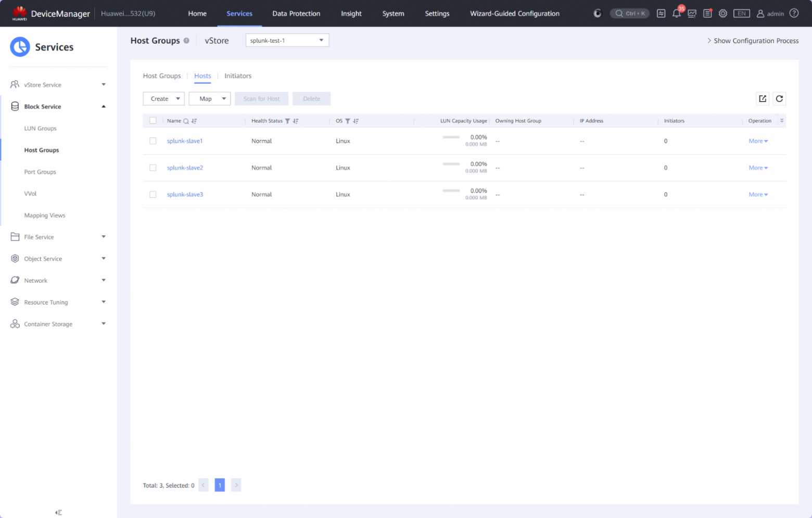Open the splunk-slave3 host link
The width and height of the screenshot is (812, 518).
click(x=185, y=195)
